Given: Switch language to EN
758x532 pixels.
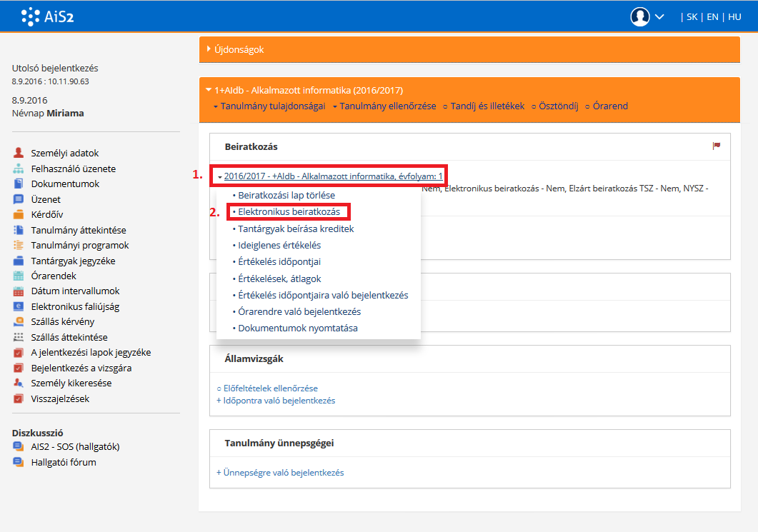Looking at the screenshot, I should 712,16.
